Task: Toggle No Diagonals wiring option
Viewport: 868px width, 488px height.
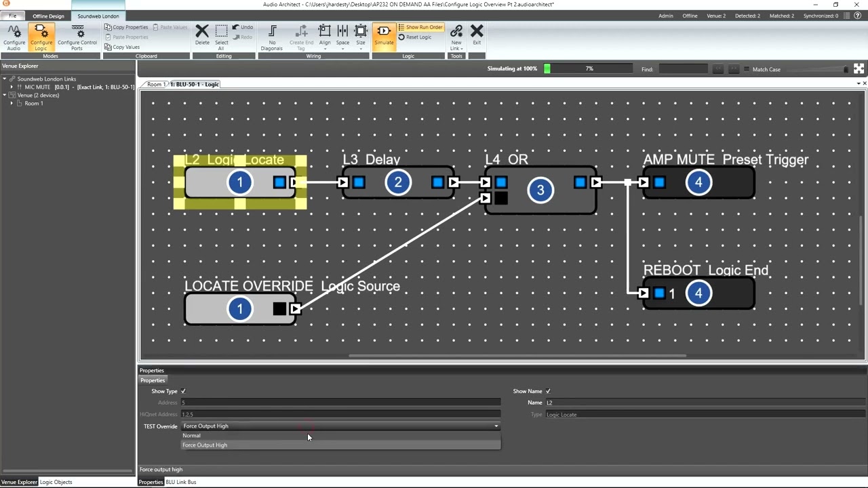Action: [x=272, y=37]
